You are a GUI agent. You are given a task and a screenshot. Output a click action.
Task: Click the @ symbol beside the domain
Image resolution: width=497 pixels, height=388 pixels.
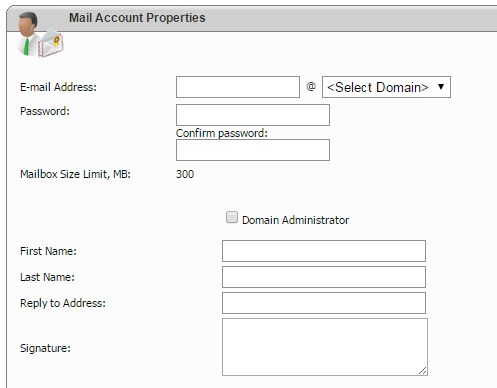click(x=311, y=87)
